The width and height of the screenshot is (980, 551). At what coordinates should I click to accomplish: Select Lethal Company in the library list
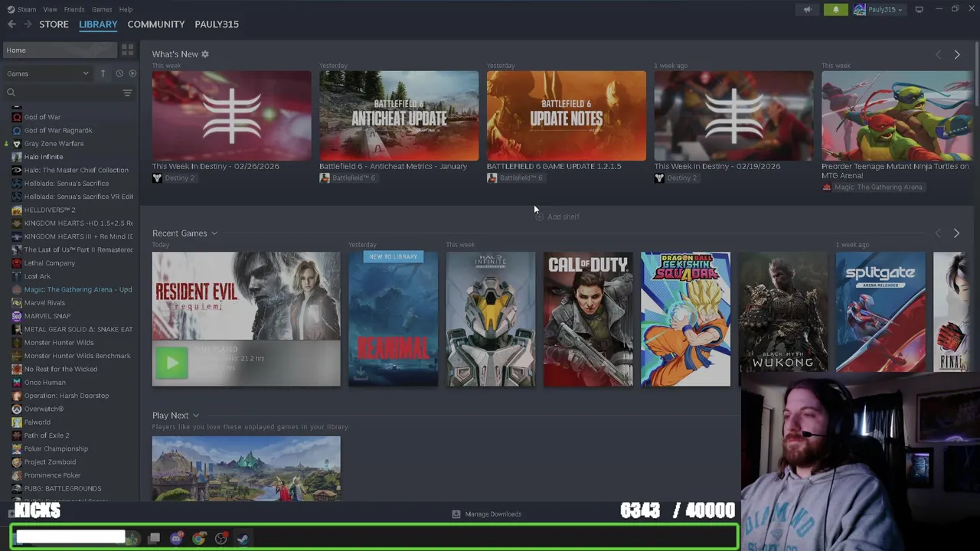(49, 263)
